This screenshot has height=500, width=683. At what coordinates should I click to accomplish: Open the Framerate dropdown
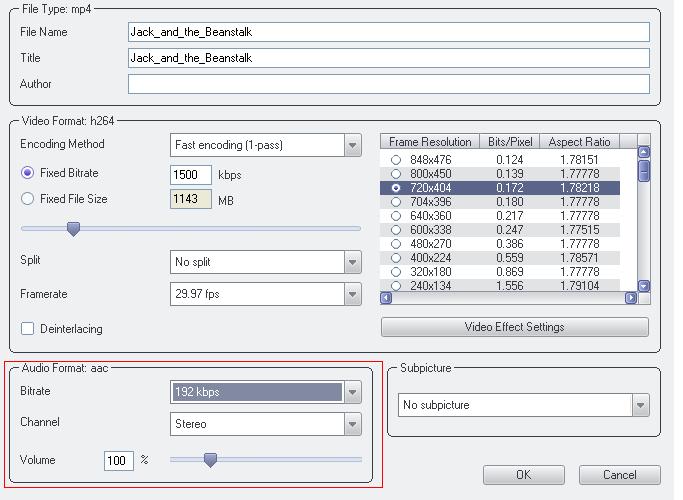point(352,295)
